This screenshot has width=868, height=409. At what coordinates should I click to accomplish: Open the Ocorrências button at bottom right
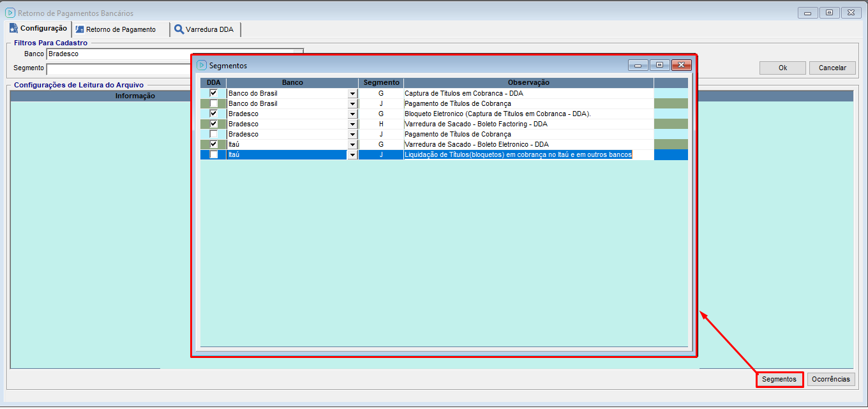(830, 379)
